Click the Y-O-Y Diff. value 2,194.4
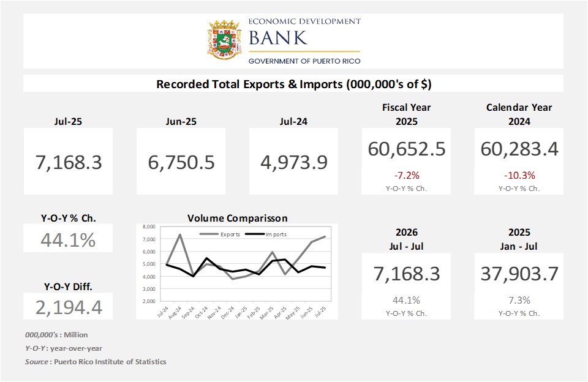The width and height of the screenshot is (588, 382). 69,306
